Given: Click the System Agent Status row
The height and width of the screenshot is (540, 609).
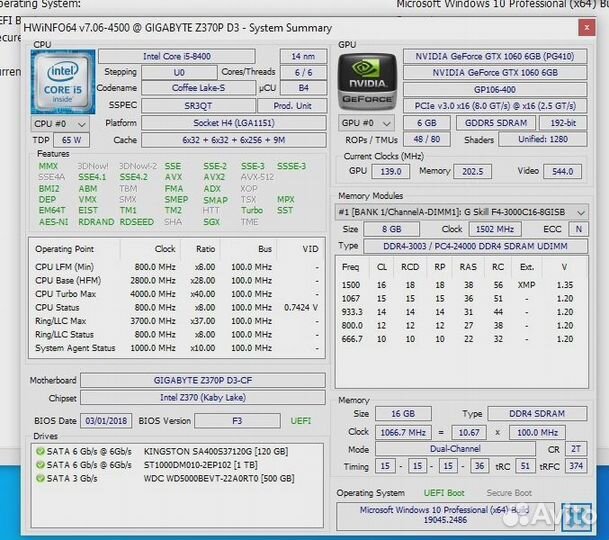Looking at the screenshot, I should click(x=177, y=348).
